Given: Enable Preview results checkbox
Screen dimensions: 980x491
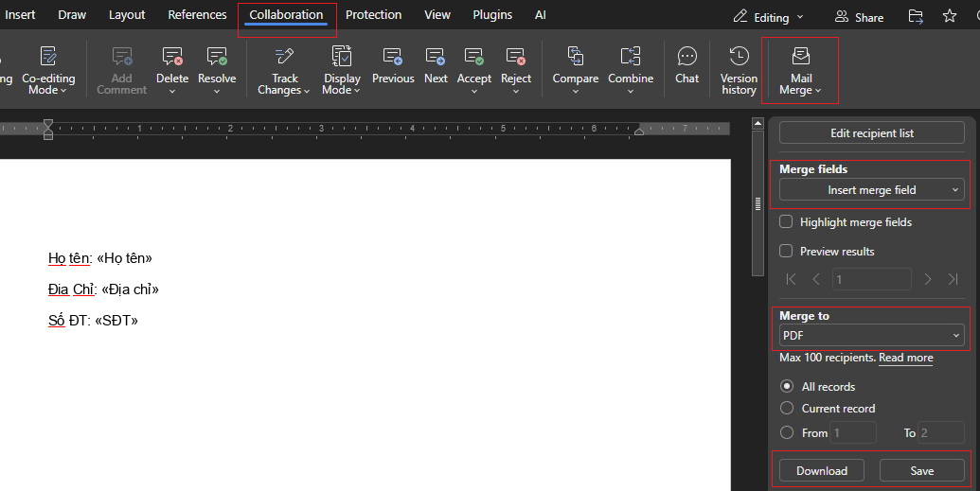Looking at the screenshot, I should pos(786,251).
